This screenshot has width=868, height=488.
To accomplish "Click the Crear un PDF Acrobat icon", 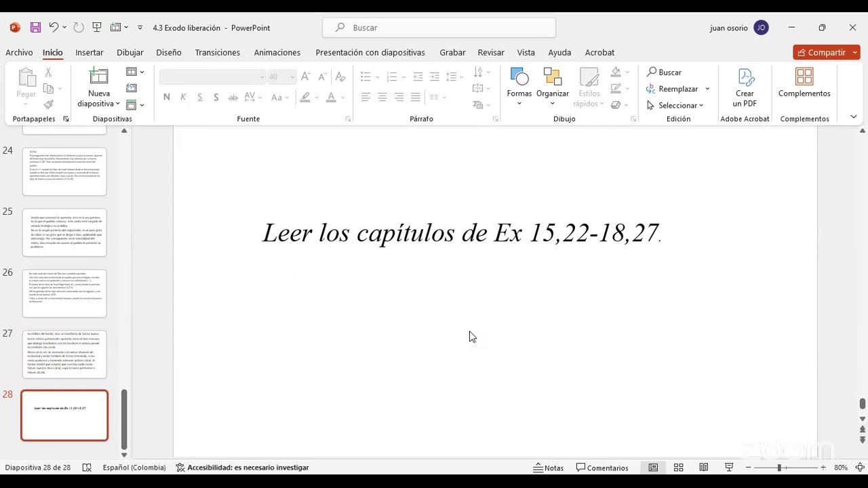I will (x=745, y=87).
